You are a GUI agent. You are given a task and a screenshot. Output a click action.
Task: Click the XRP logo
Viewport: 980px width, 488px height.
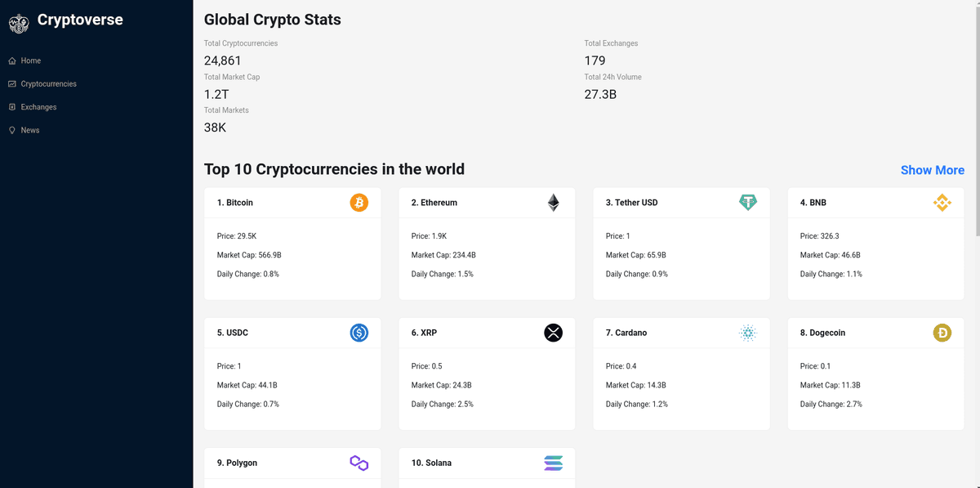(x=554, y=333)
